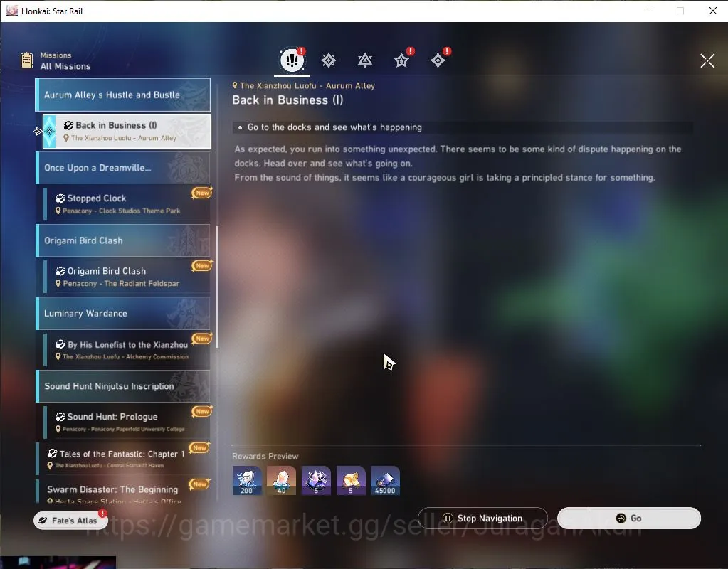Select the star-shaped mission tab with alert
The height and width of the screenshot is (569, 728).
[x=401, y=60]
